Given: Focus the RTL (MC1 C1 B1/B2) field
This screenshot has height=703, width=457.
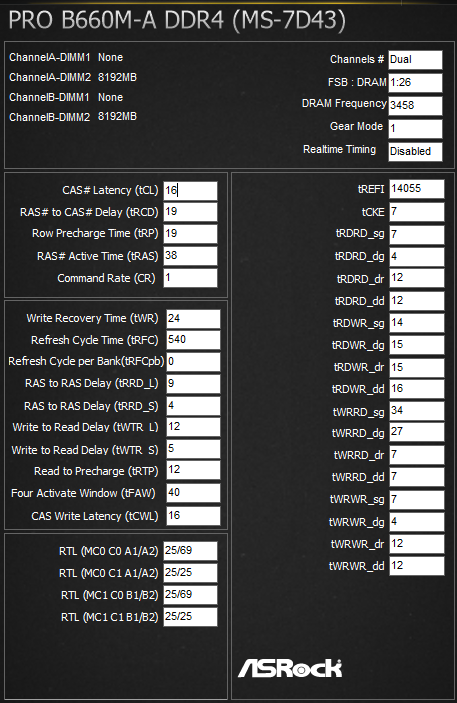Looking at the screenshot, I should pos(190,616).
